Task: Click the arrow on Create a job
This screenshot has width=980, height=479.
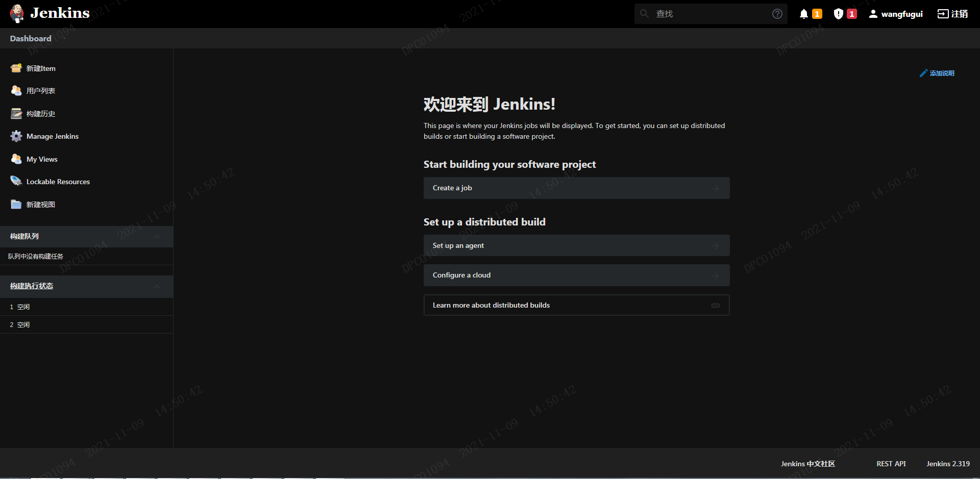Action: click(x=716, y=188)
